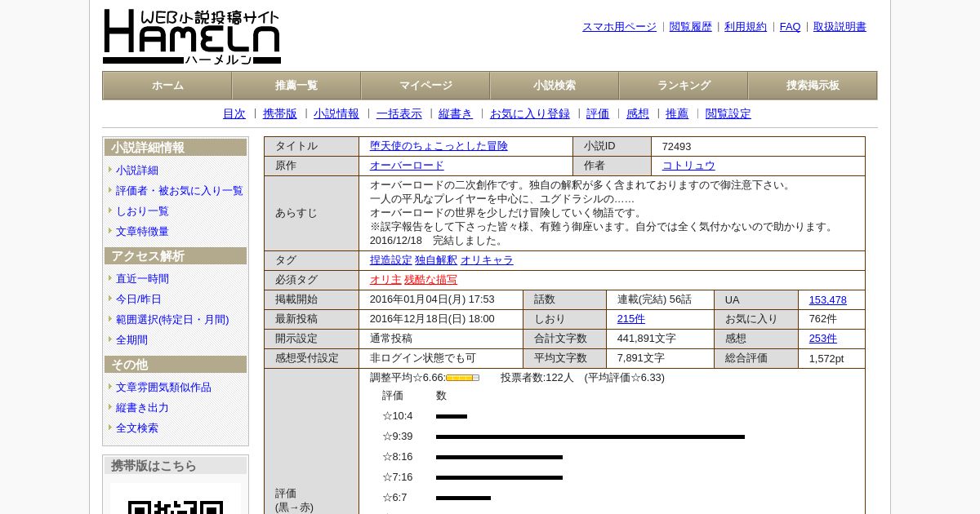Click the 話数 value 連載(完結) 56話

tap(655, 300)
